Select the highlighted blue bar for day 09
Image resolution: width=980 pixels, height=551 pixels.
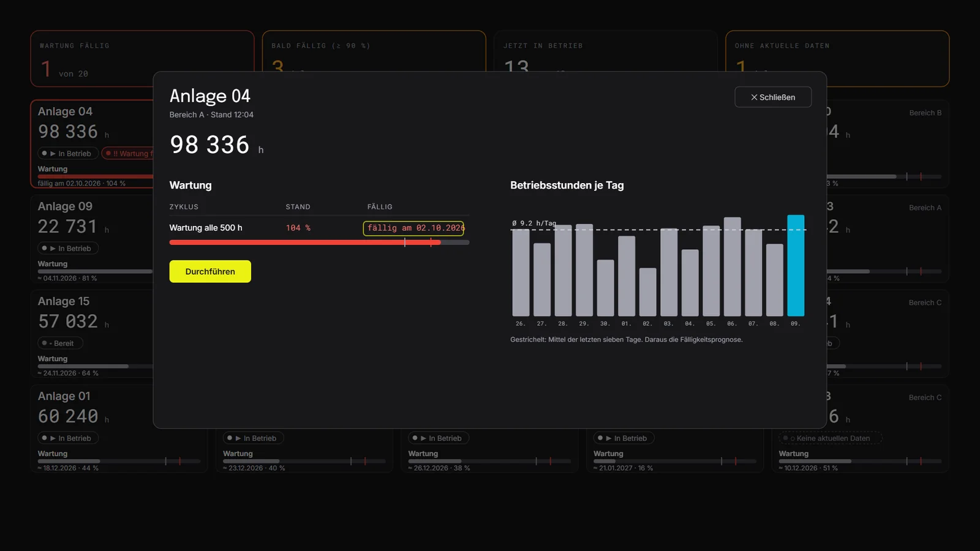pyautogui.click(x=796, y=265)
